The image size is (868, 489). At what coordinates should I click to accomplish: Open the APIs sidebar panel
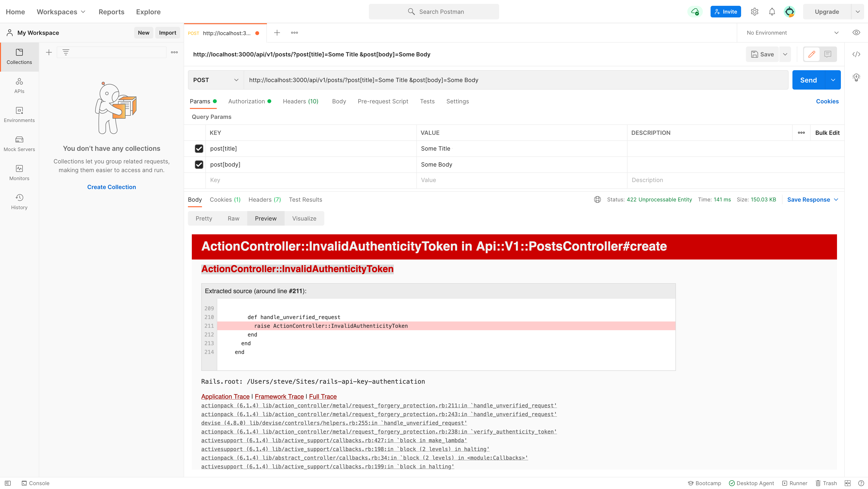click(x=19, y=85)
